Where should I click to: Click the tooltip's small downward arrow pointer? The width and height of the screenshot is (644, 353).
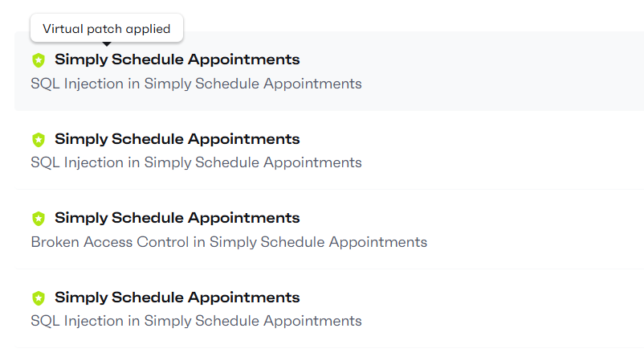(107, 44)
